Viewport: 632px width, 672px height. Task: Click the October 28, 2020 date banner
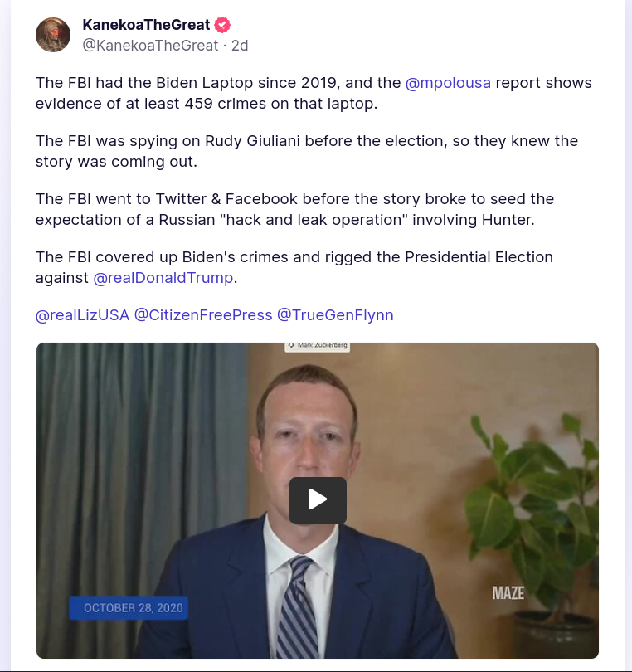pyautogui.click(x=128, y=608)
